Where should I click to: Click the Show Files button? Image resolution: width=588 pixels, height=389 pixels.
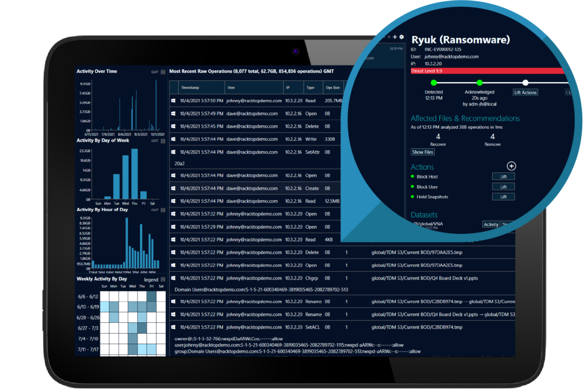423,152
